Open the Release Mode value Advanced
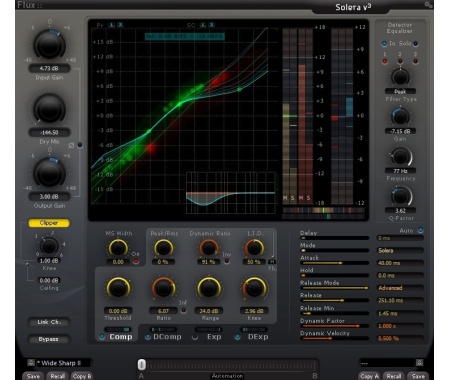Viewport: 450px width, 380px height. click(x=400, y=288)
